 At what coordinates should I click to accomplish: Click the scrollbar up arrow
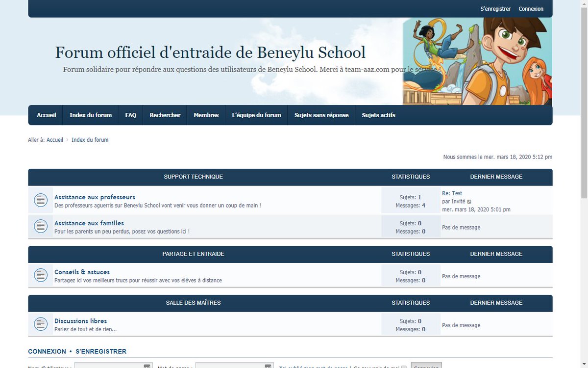click(584, 4)
